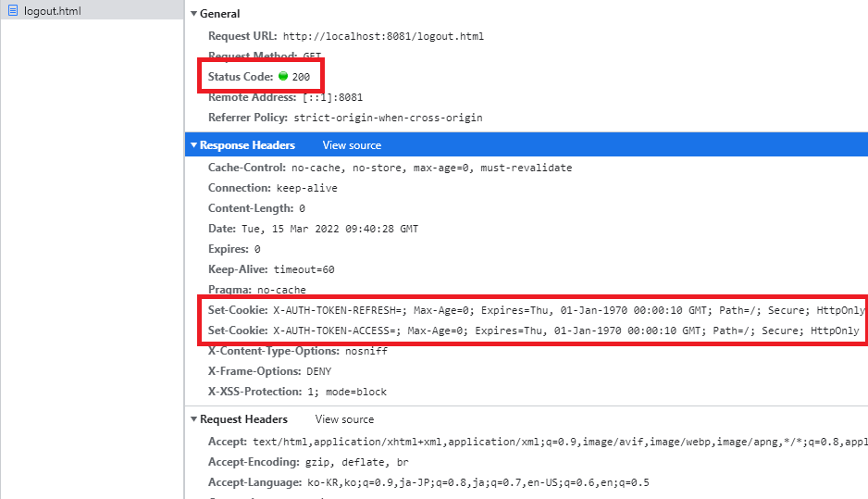Collapse the Response Headers section triangle
The width and height of the screenshot is (868, 499).
(193, 145)
